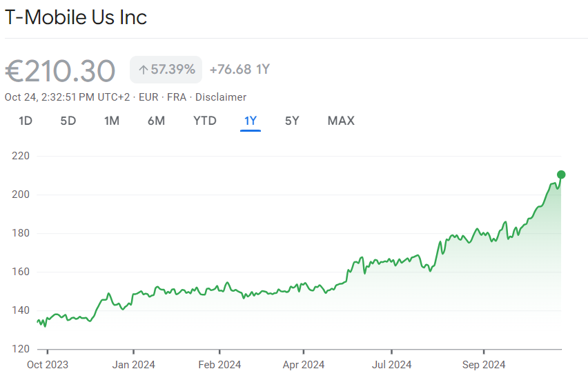
Task: Switch chart to 1M range
Action: click(112, 121)
